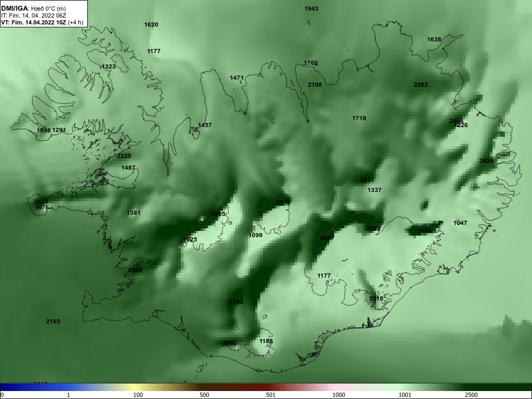Select the 1323 value in the Westfjords
This screenshot has width=532, height=399.
click(109, 66)
